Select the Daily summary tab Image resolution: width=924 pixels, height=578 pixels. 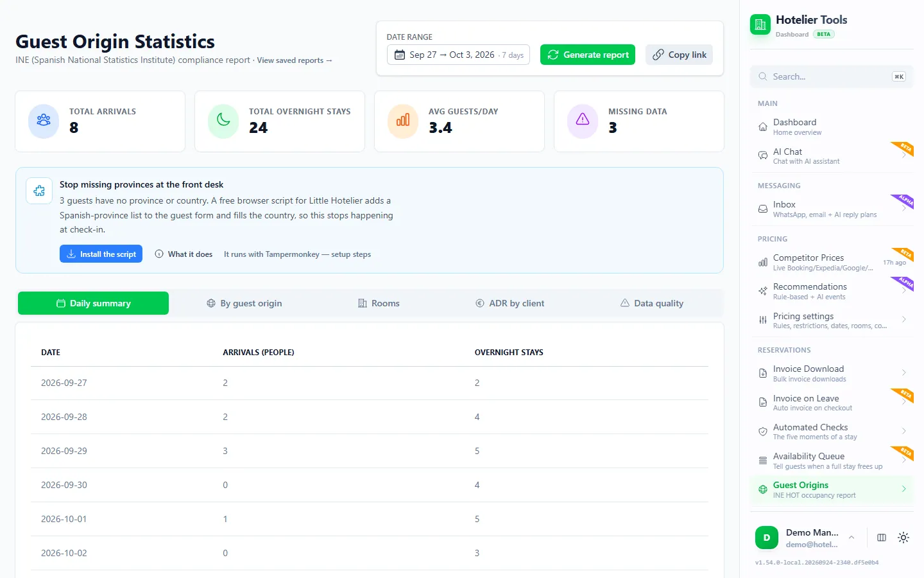(94, 303)
